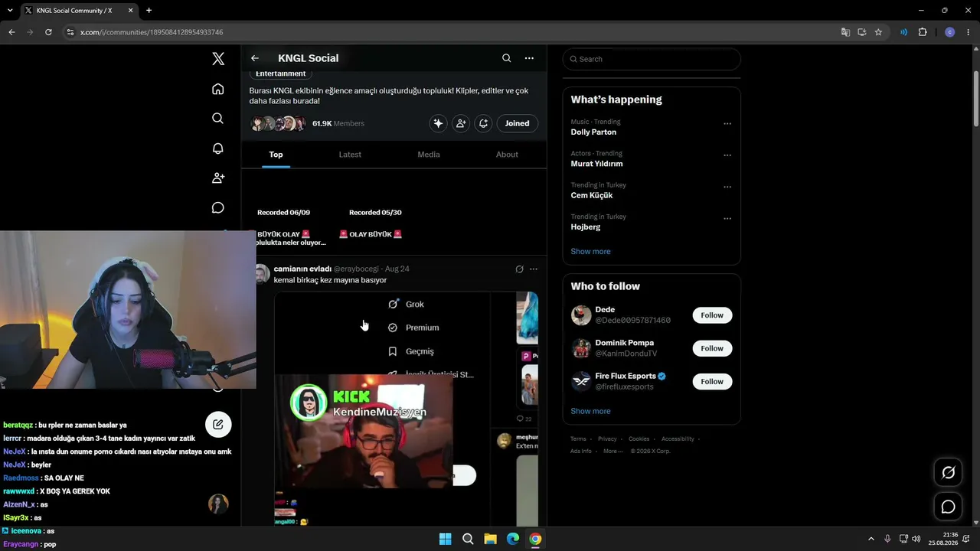The width and height of the screenshot is (980, 551).
Task: Show more under Who to follow
Action: click(x=590, y=411)
